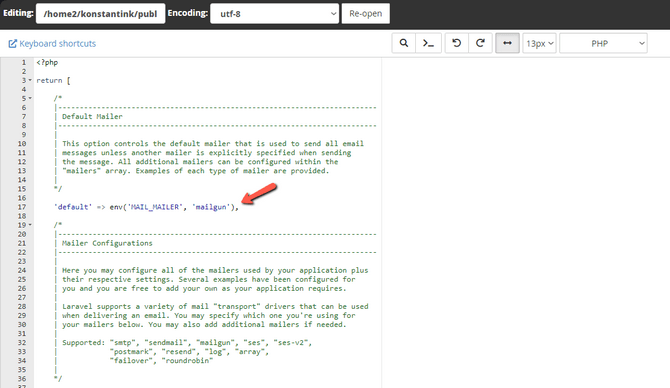Collapse the comment fold at line 19
The height and width of the screenshot is (388, 670).
[30, 225]
